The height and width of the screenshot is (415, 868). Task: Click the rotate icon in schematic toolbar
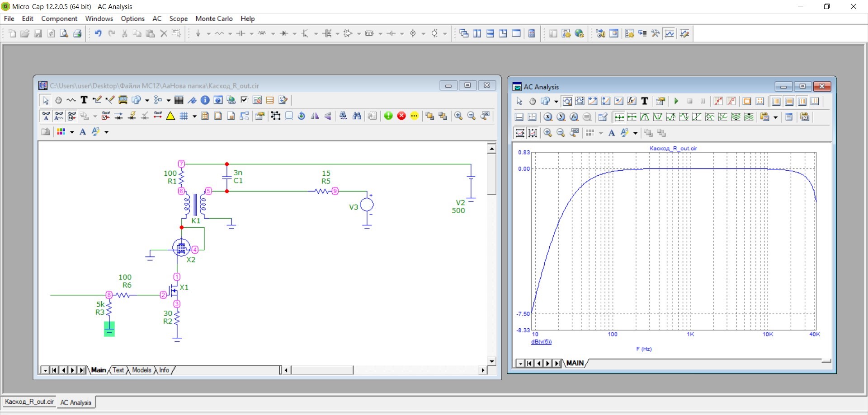[x=302, y=116]
